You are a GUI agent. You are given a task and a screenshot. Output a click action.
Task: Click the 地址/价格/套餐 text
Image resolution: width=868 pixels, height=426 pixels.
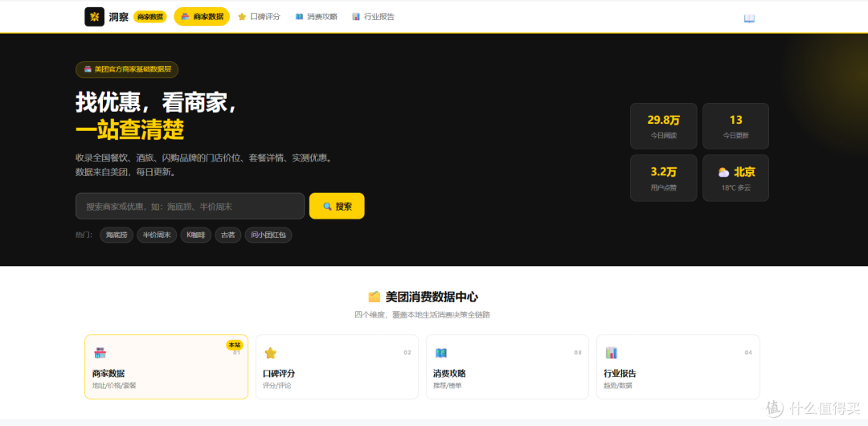pyautogui.click(x=114, y=386)
